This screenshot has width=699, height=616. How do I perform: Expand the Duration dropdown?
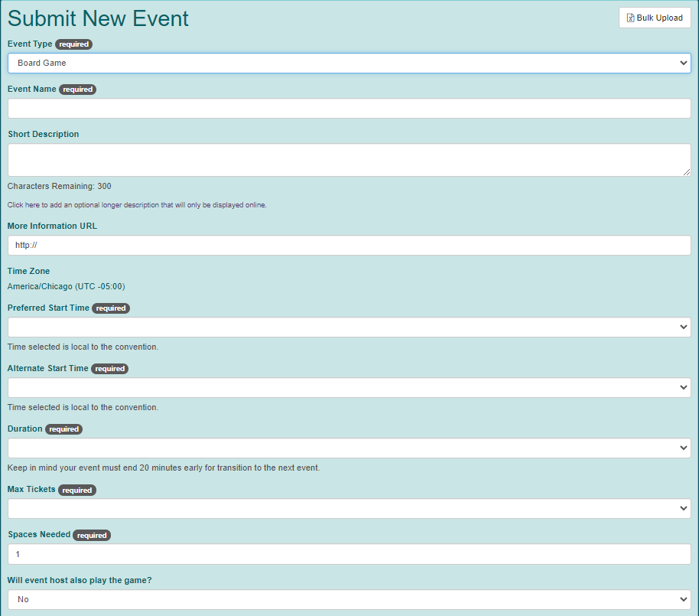[x=349, y=448]
